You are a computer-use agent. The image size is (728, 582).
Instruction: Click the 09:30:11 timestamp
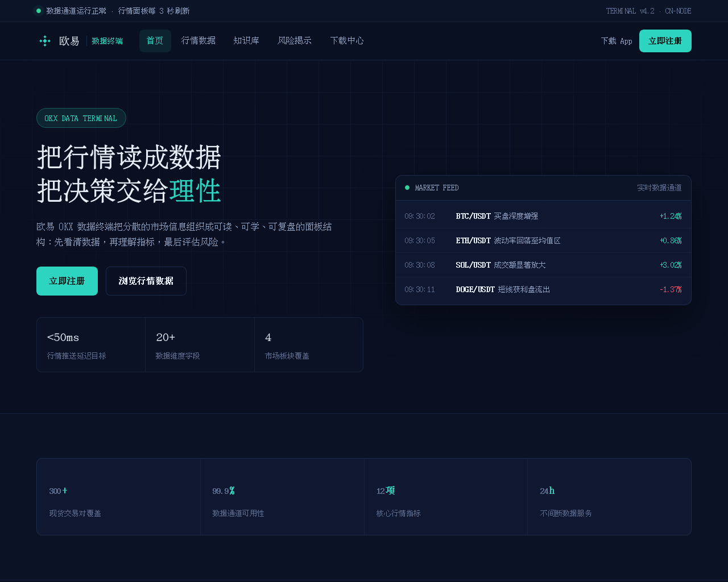pyautogui.click(x=420, y=289)
